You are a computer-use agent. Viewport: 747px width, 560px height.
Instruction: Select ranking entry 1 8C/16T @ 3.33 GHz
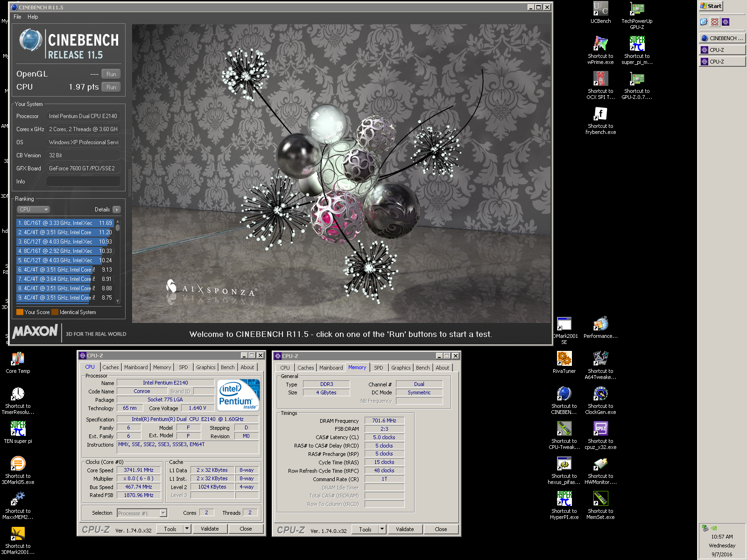[x=65, y=223]
